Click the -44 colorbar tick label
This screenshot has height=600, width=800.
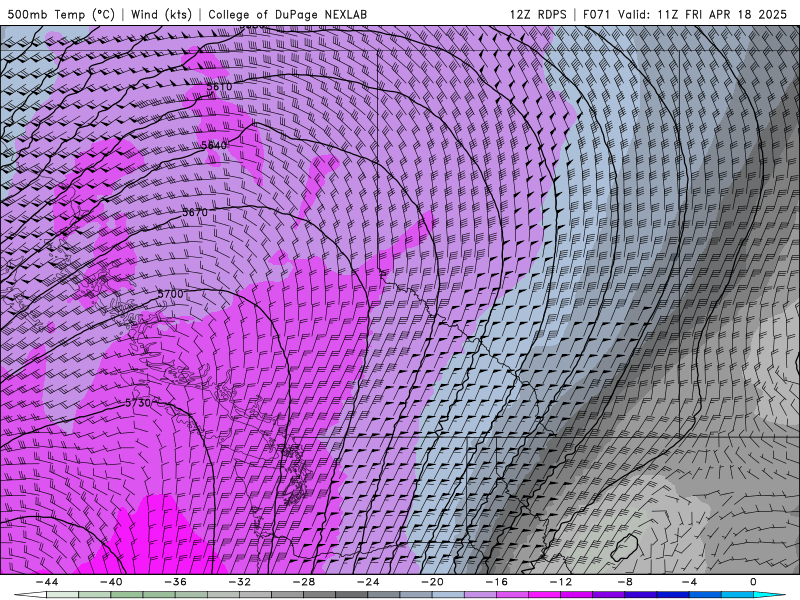[x=47, y=582]
